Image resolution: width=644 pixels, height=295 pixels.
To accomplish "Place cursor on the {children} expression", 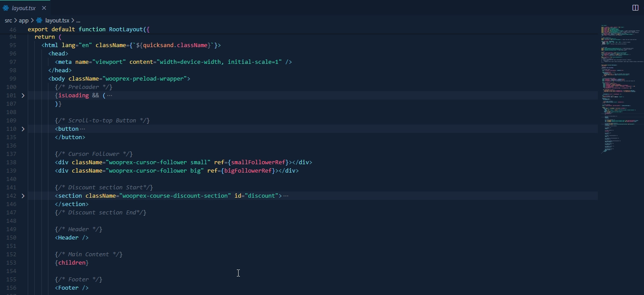I will 72,262.
